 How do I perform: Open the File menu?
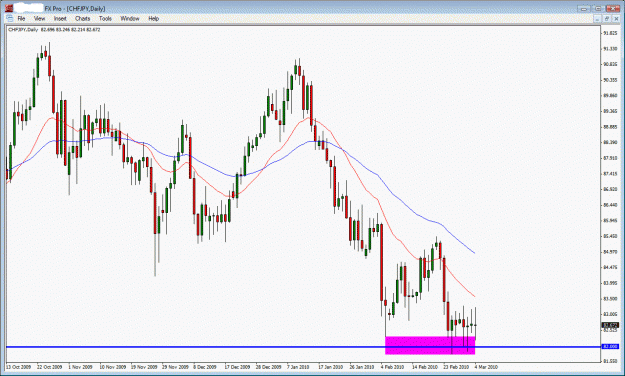21,18
